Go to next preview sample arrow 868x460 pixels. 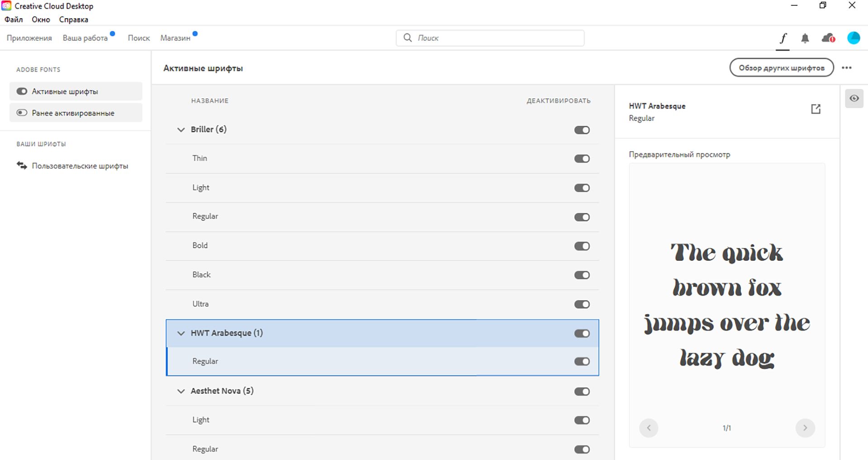[x=805, y=428]
